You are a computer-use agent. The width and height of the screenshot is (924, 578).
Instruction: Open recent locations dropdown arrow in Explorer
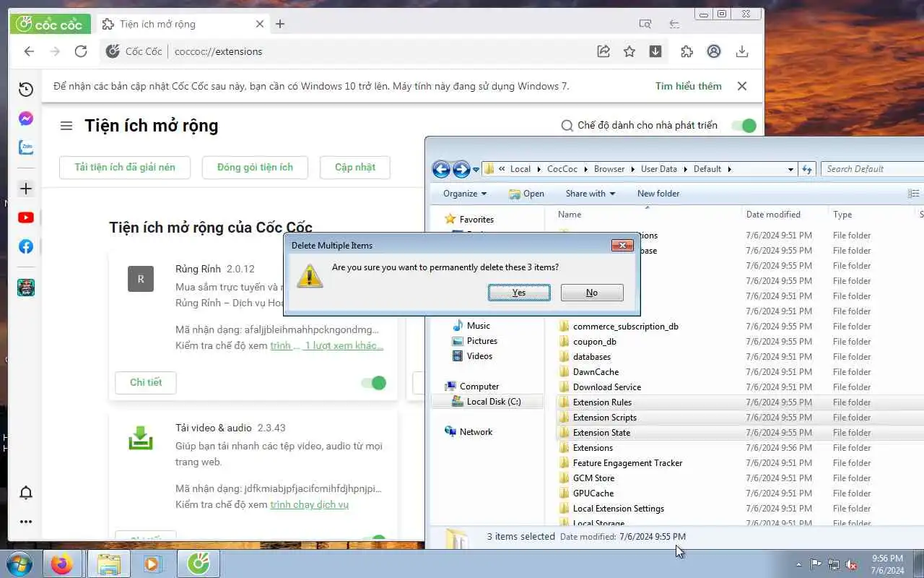[x=476, y=170]
